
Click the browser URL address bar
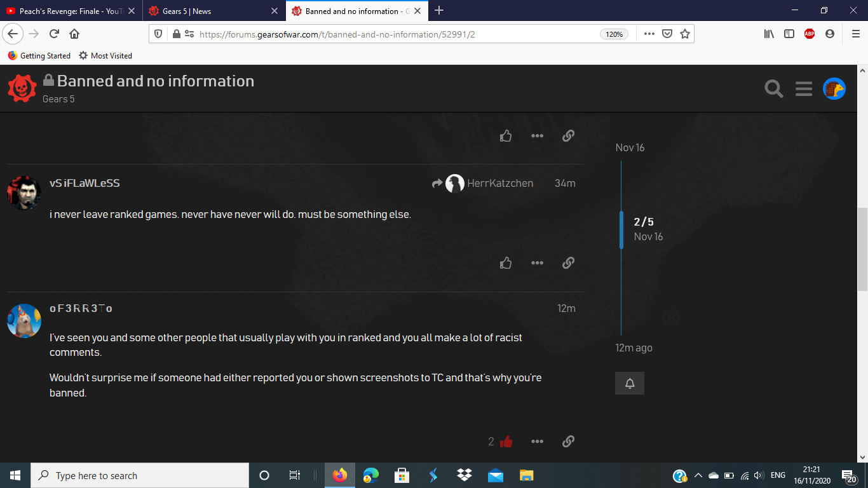pos(394,34)
